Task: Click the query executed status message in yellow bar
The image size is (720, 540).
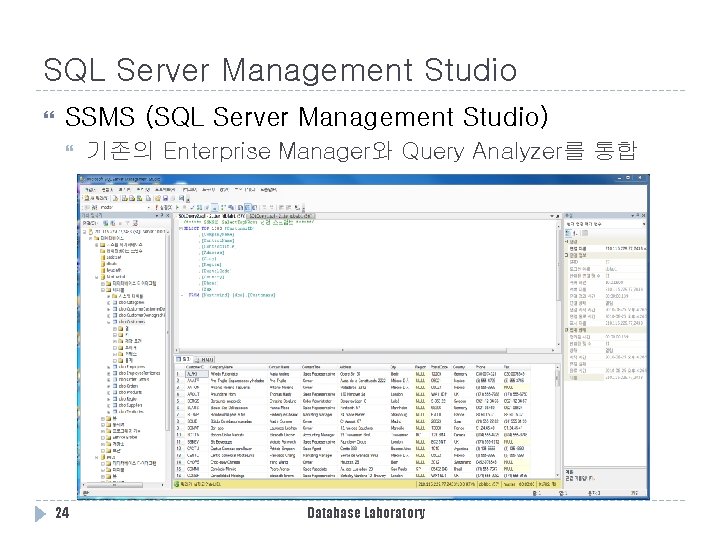Action: click(200, 484)
